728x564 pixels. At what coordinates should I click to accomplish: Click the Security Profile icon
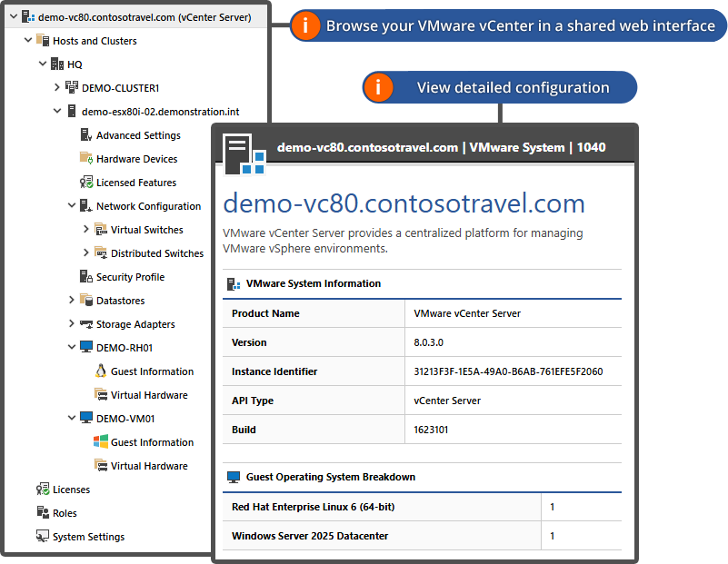click(x=86, y=276)
